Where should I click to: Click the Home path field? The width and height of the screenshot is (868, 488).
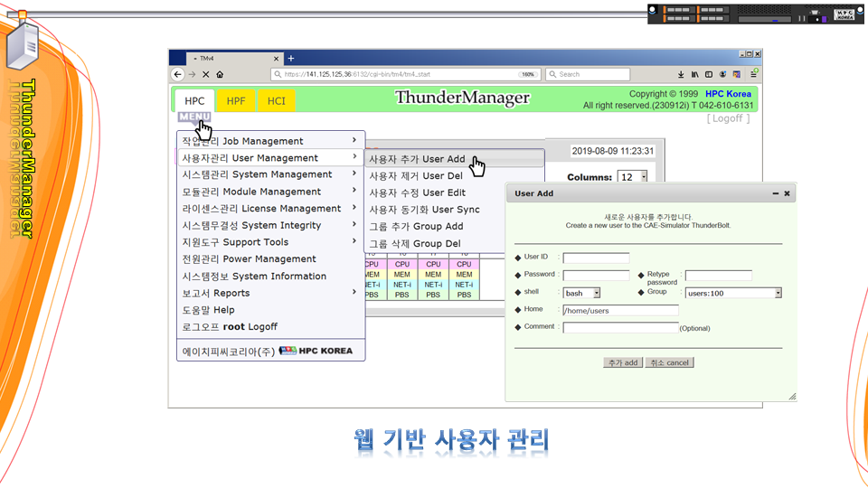[620, 310]
